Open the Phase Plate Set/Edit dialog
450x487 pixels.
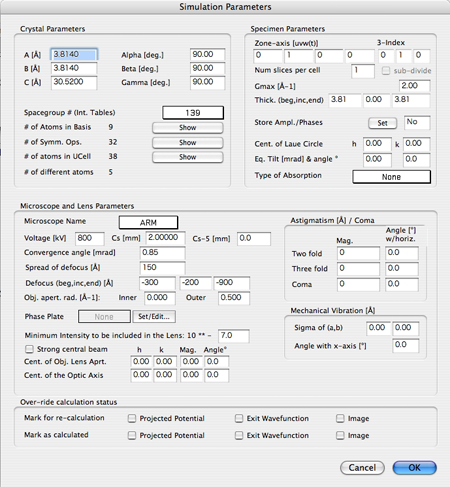point(154,316)
